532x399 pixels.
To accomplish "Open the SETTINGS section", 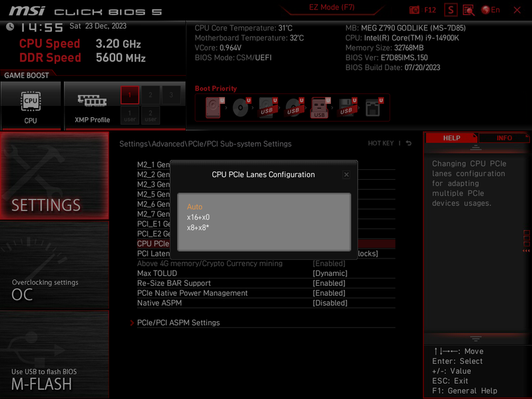I will (x=55, y=176).
